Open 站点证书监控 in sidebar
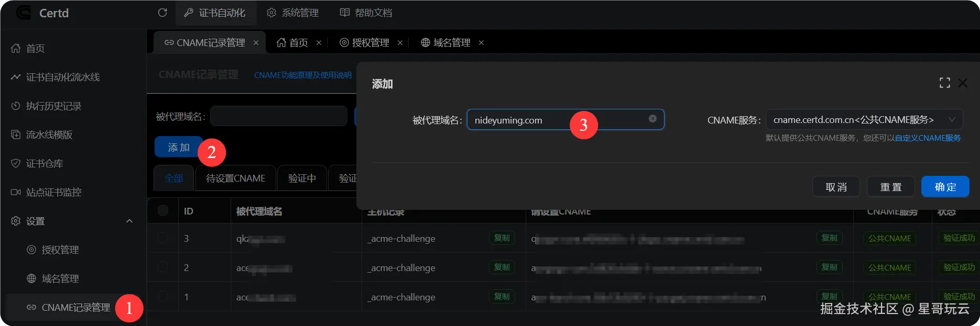980x326 pixels. click(x=72, y=192)
